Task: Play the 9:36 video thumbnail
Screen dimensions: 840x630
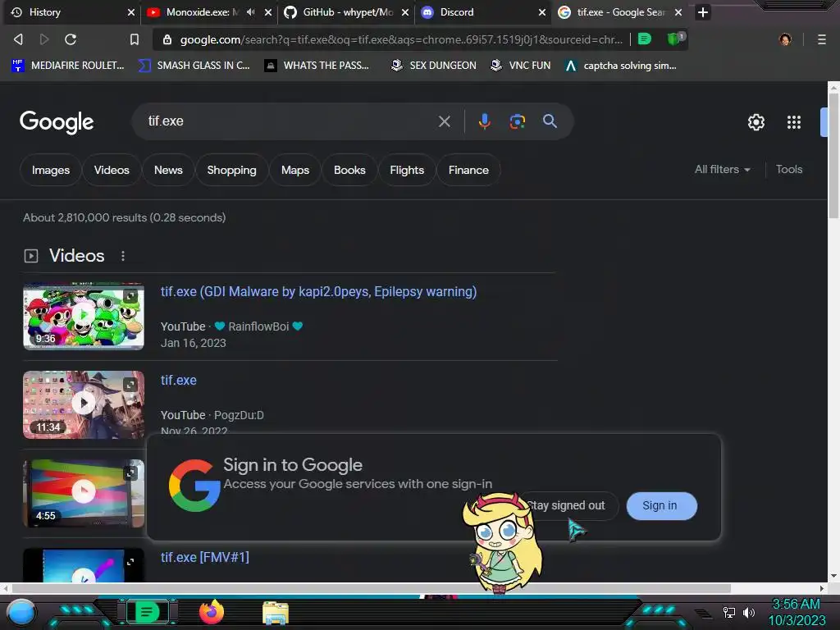Action: pyautogui.click(x=84, y=316)
